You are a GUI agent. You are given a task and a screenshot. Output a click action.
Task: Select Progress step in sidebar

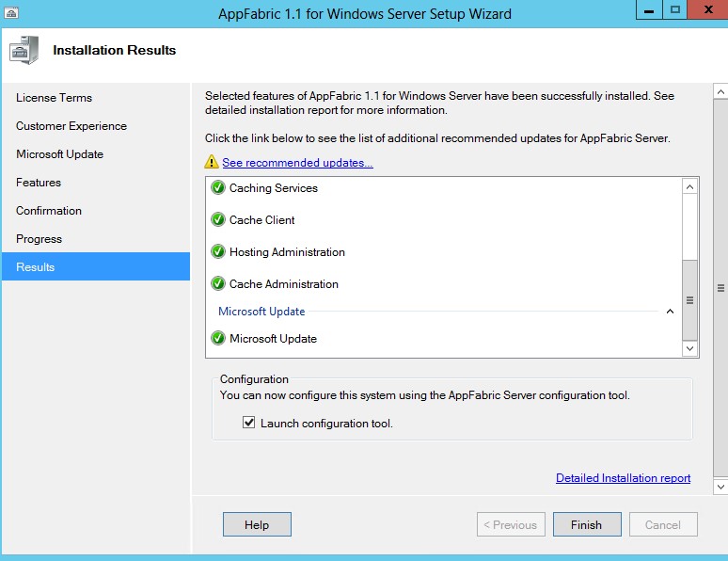96,239
